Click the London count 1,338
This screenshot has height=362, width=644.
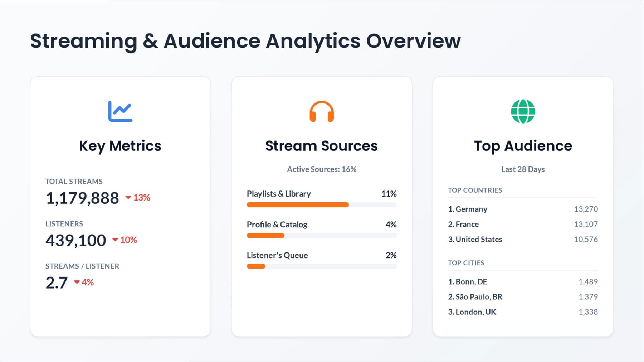tap(588, 312)
